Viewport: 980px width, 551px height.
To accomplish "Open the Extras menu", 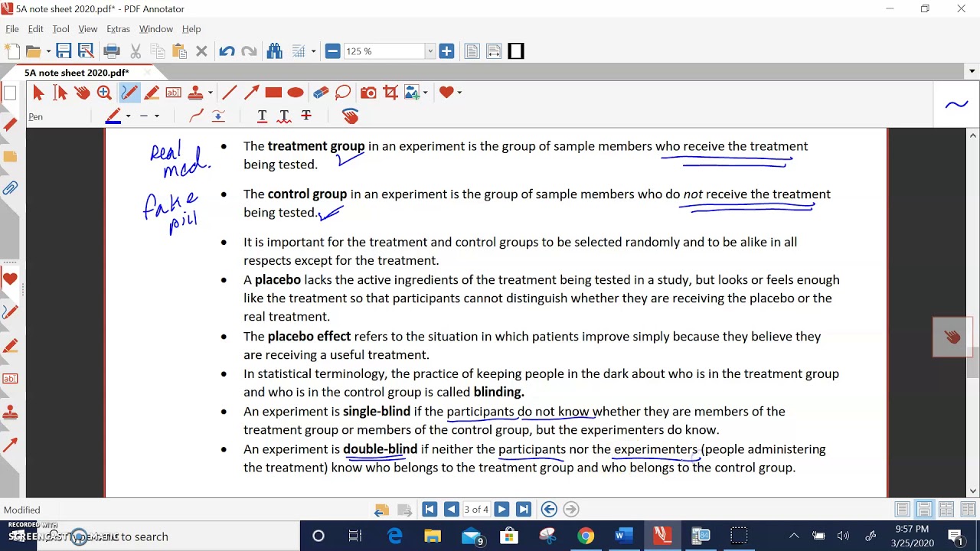I will click(x=118, y=29).
